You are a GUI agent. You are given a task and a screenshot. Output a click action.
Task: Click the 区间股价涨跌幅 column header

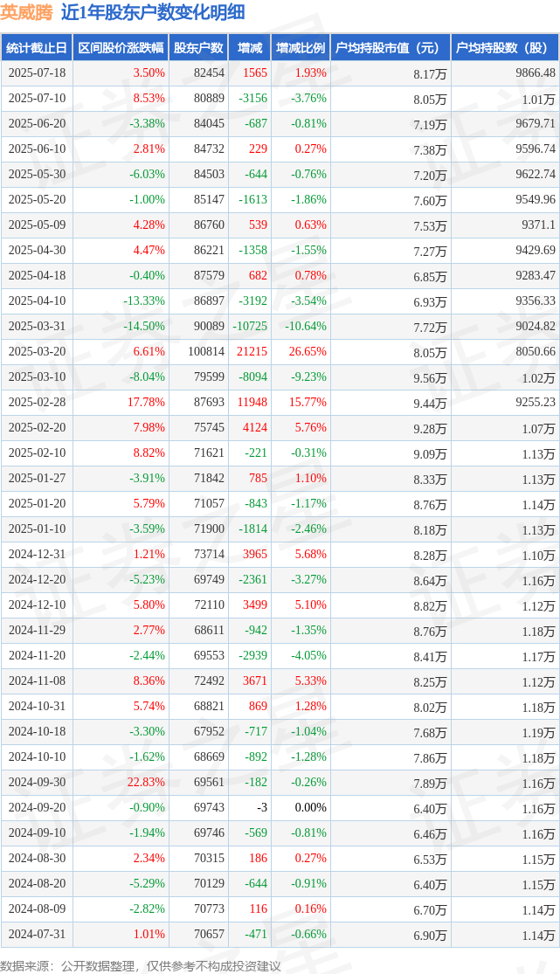(121, 48)
